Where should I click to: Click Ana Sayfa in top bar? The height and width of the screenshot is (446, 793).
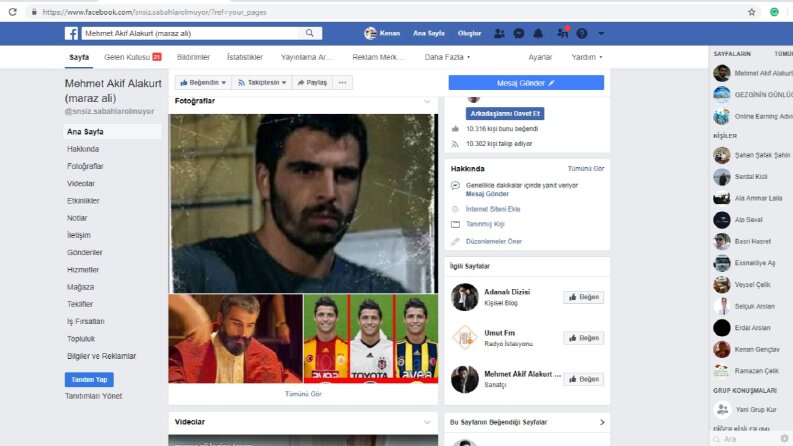click(x=428, y=33)
